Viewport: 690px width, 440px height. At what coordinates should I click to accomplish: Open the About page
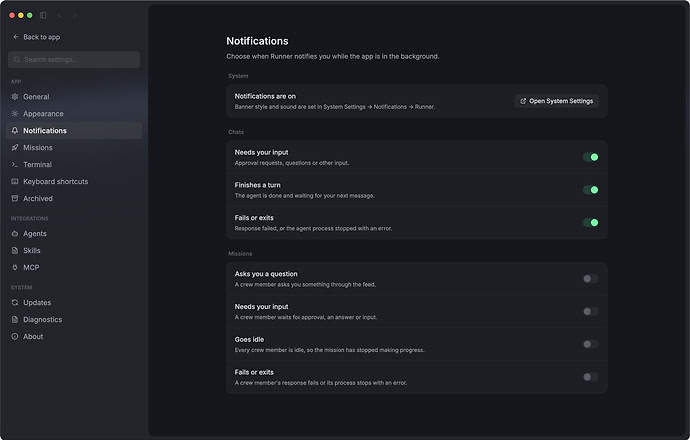pyautogui.click(x=74, y=337)
